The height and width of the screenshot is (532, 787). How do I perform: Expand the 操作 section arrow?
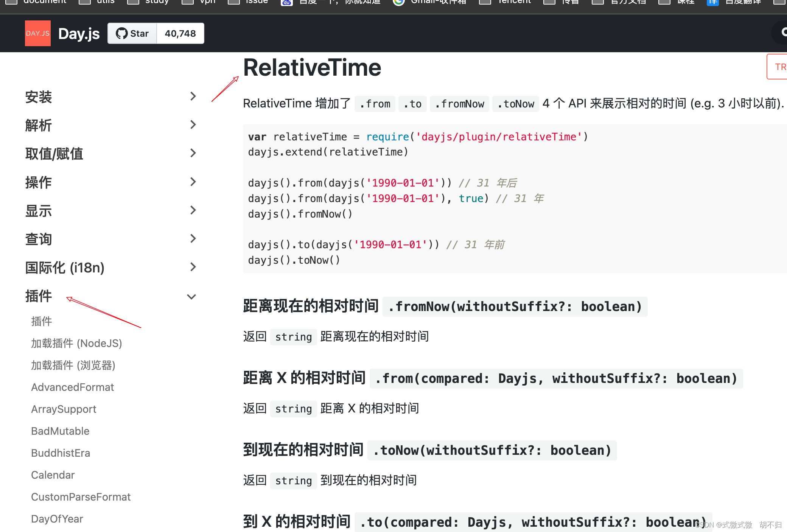193,182
